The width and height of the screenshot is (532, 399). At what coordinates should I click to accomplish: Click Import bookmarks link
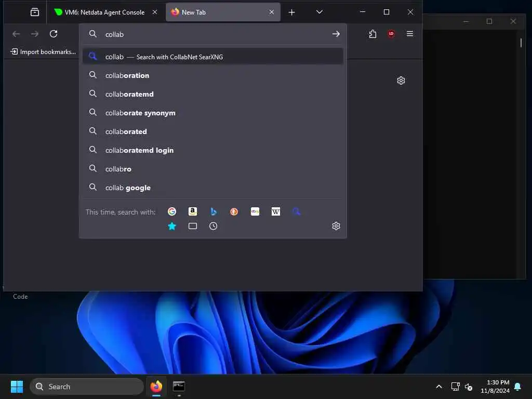point(43,51)
